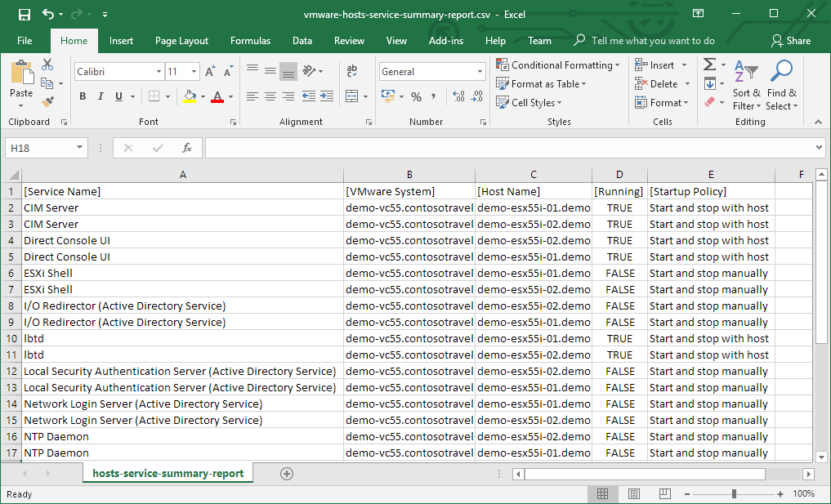Click in the 'Tell me what you want to do' box
831x504 pixels.
coord(652,41)
